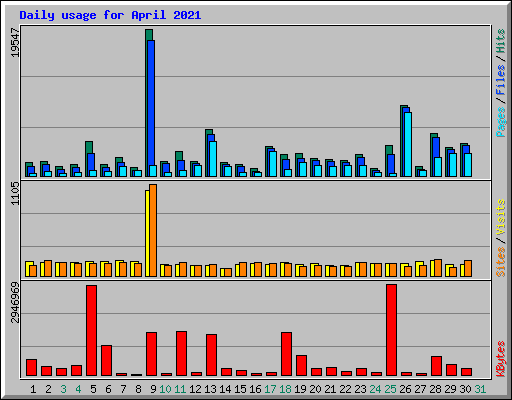Click day 28 label on x-axis

tap(435, 389)
